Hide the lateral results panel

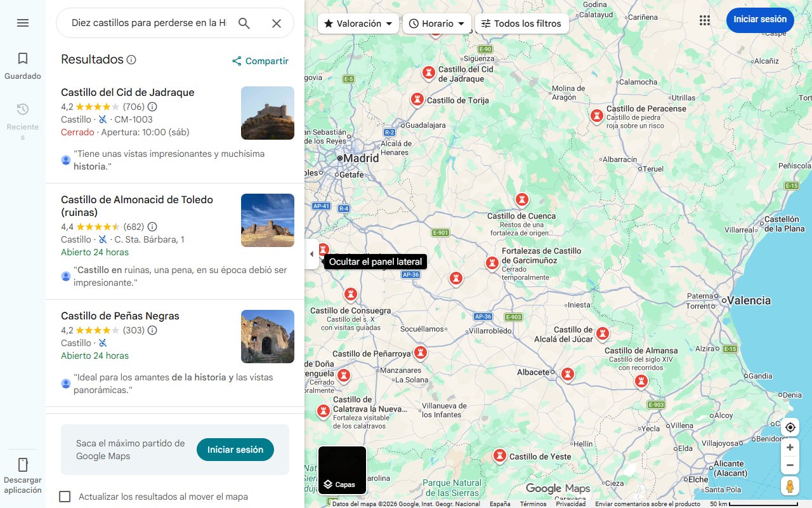311,253
